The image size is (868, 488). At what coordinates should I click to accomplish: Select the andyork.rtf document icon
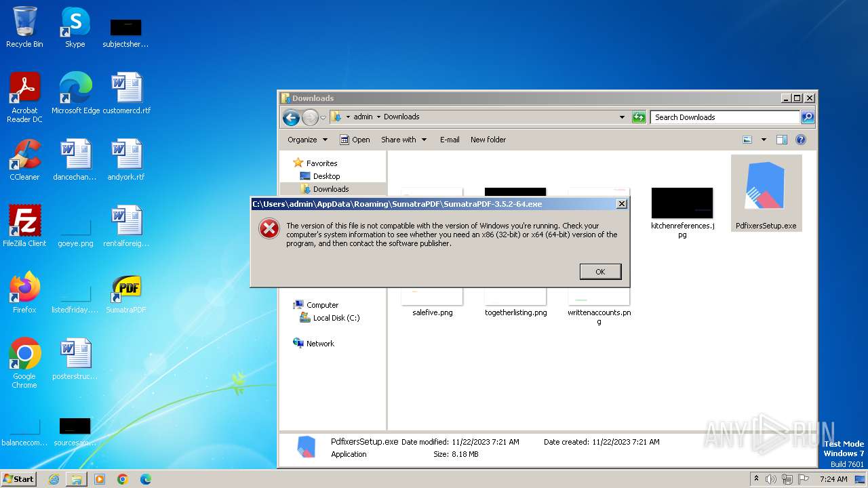(127, 160)
